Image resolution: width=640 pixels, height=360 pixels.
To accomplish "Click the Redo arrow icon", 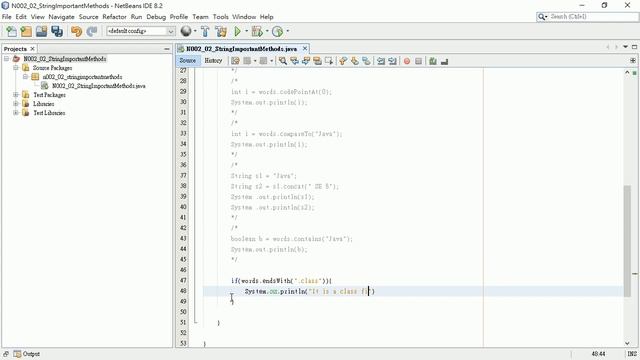I will [92, 31].
